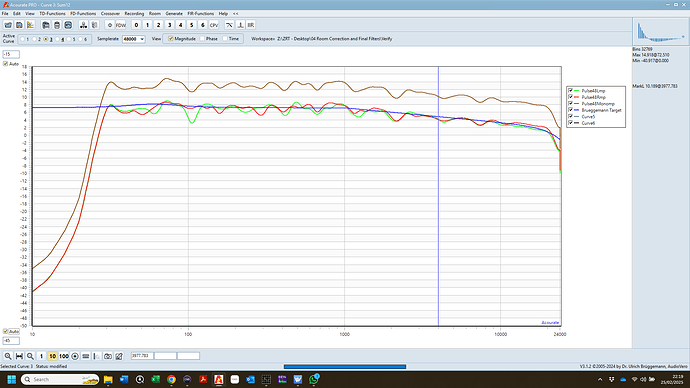Open the Crossover menu

[110, 14]
